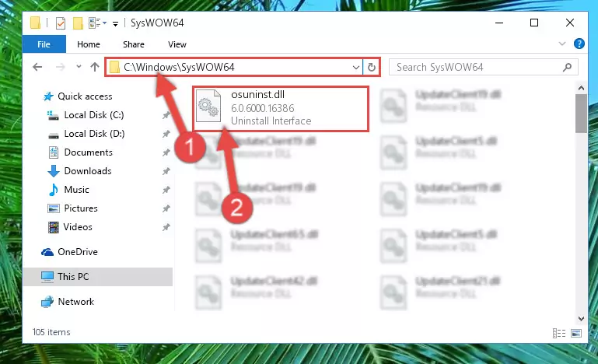Close the SysWOW64 window
Viewport: 598px width, 364px height.
coord(570,23)
